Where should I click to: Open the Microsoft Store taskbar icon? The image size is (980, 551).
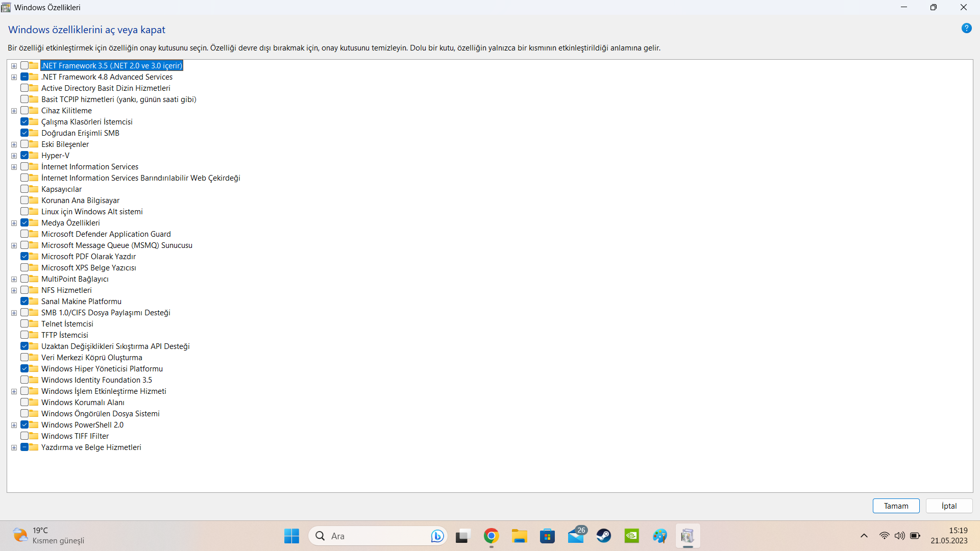click(547, 536)
